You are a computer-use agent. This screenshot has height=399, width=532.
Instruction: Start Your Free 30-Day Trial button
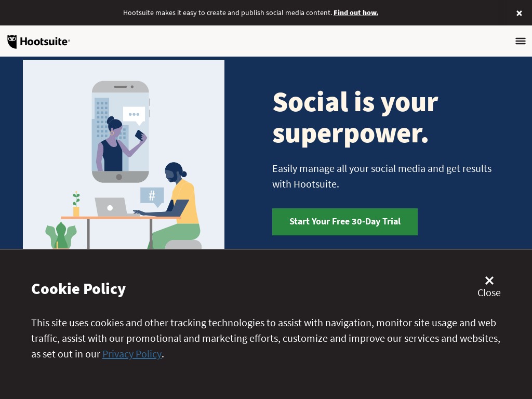point(345,221)
